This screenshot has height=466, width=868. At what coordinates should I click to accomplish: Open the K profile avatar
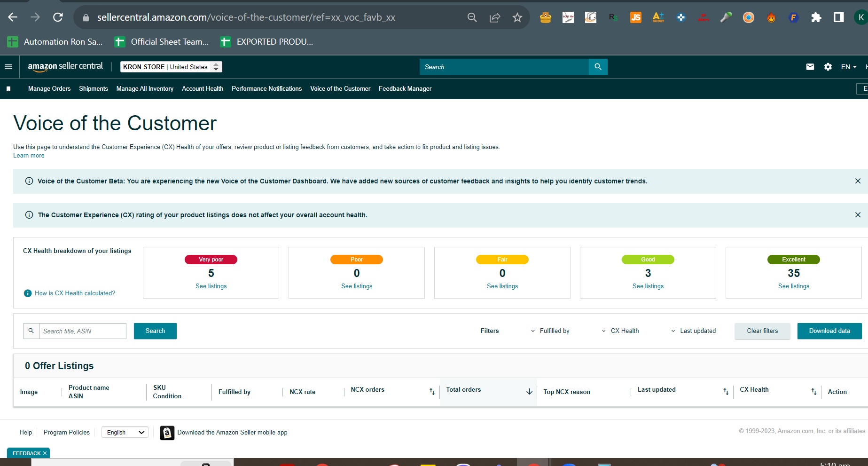(861, 17)
